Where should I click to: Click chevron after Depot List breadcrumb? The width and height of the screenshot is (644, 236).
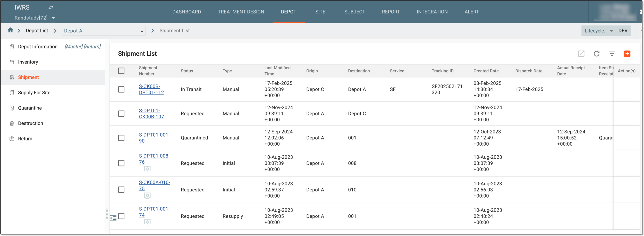coord(55,31)
